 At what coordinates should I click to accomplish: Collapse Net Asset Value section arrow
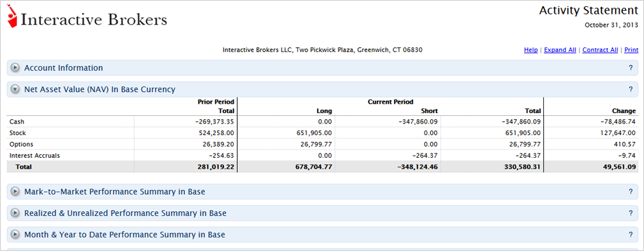[15, 88]
